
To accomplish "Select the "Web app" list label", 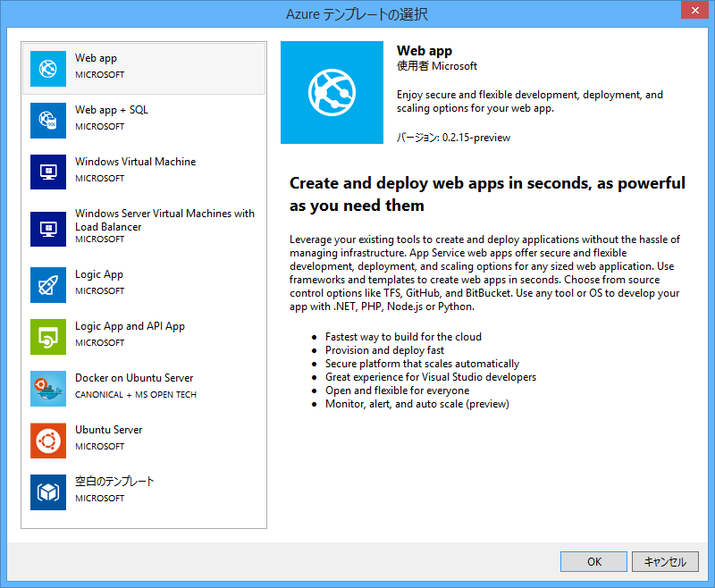I will 97,58.
